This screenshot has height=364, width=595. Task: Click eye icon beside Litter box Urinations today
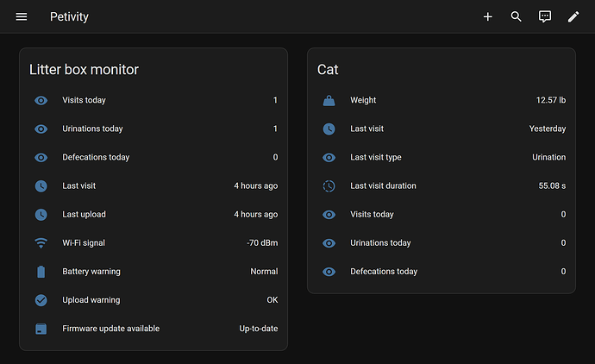coord(41,129)
